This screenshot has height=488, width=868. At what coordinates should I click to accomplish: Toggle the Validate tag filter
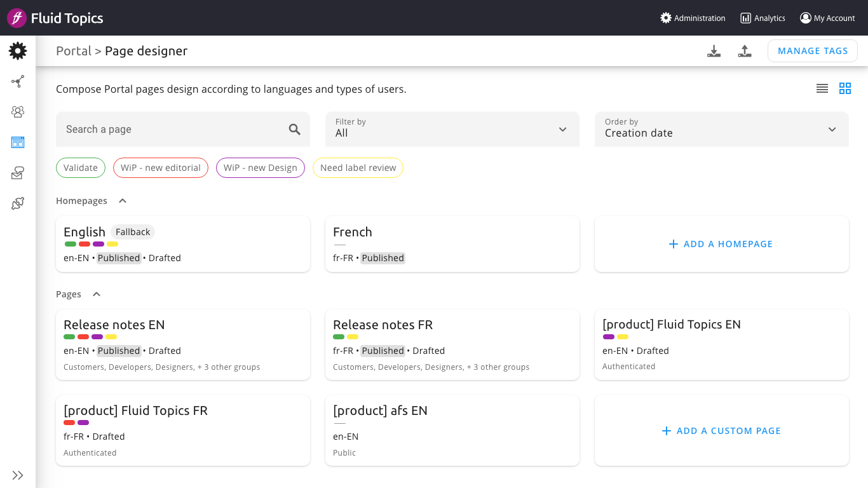pyautogui.click(x=81, y=168)
